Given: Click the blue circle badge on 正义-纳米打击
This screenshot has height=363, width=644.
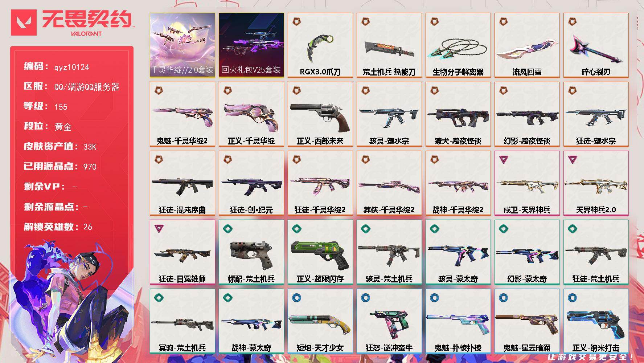Looking at the screenshot, I should tap(573, 298).
